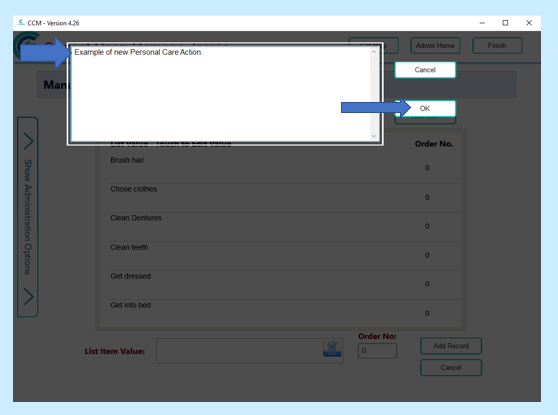Viewport: 558px width, 415px height.
Task: Open the Admin Home page
Action: pyautogui.click(x=435, y=46)
